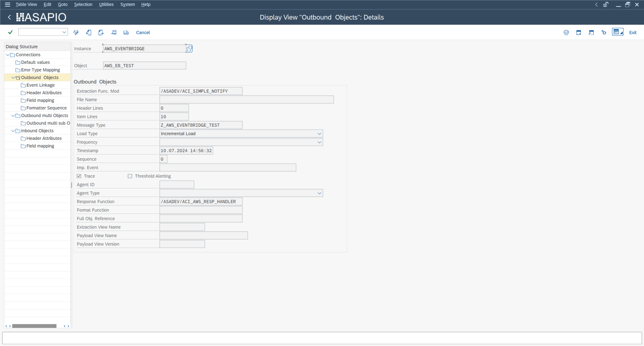644x346 pixels.
Task: Click the Transport truck icon
Action: tap(126, 33)
